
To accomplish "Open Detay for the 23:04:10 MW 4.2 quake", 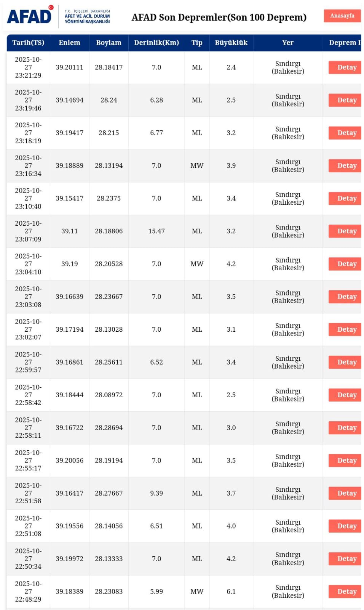I will click(x=346, y=264).
